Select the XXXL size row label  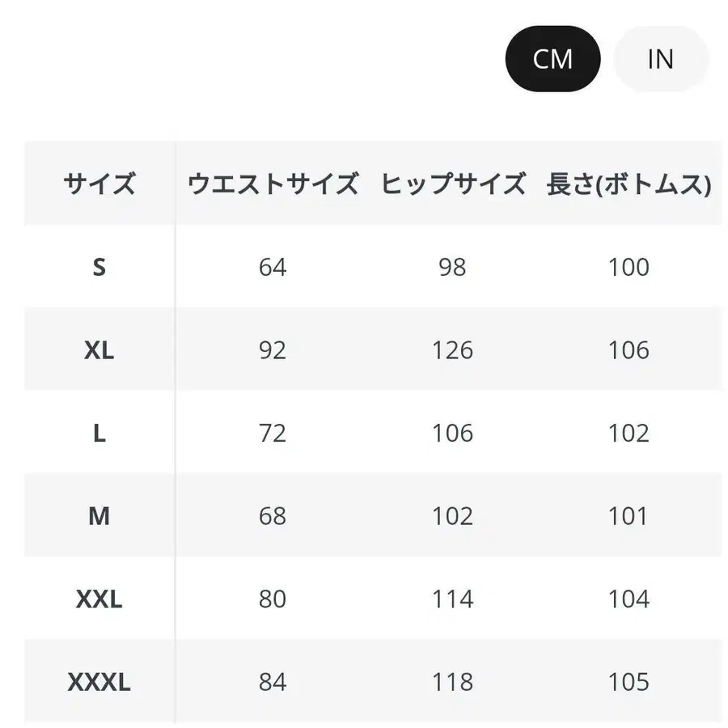[x=99, y=683]
